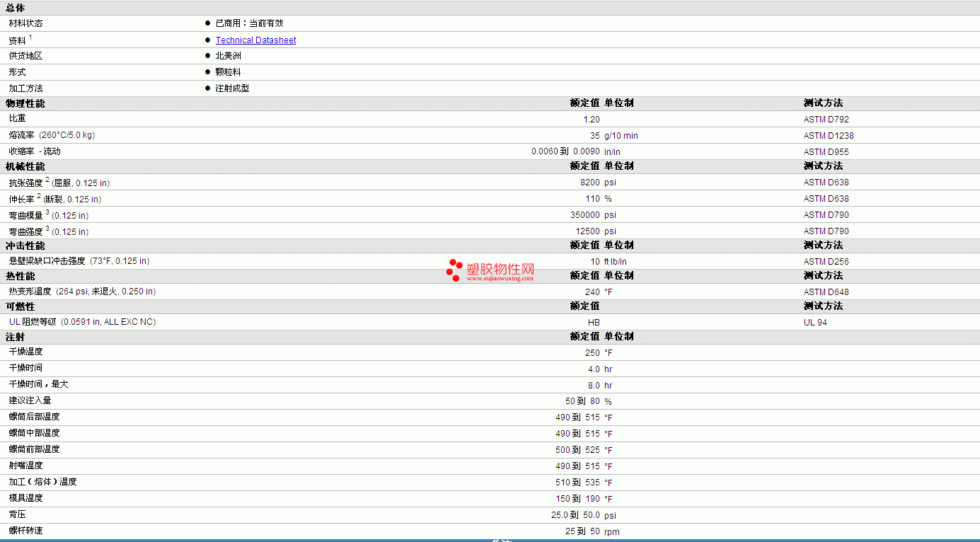Select the 冲击性能 section header
The width and height of the screenshot is (980, 542).
[x=25, y=246]
